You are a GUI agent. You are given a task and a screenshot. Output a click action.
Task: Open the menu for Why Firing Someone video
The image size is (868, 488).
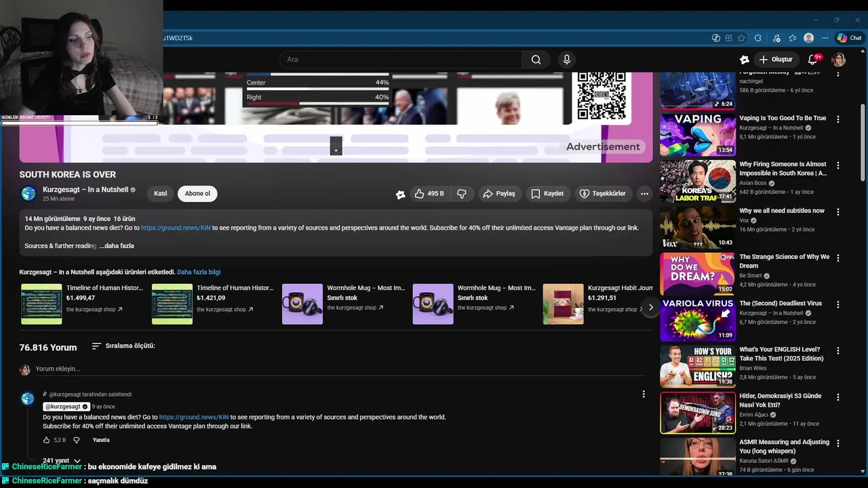pos(838,165)
